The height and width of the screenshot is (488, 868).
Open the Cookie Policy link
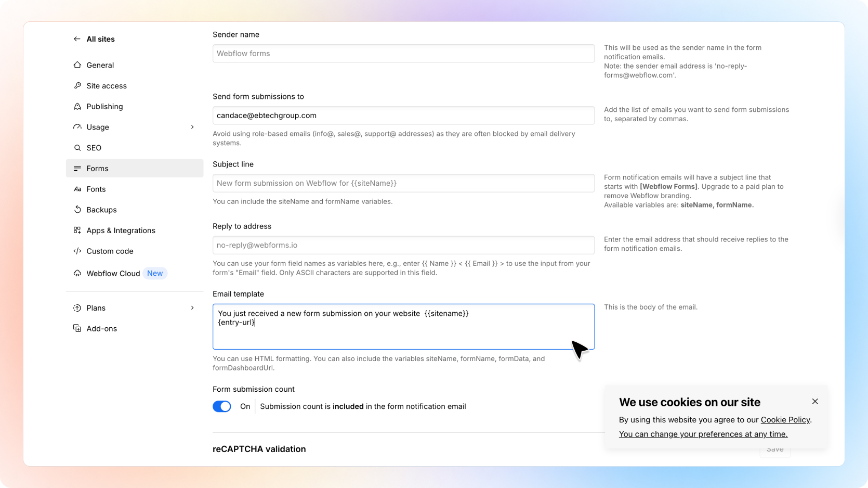pos(785,420)
